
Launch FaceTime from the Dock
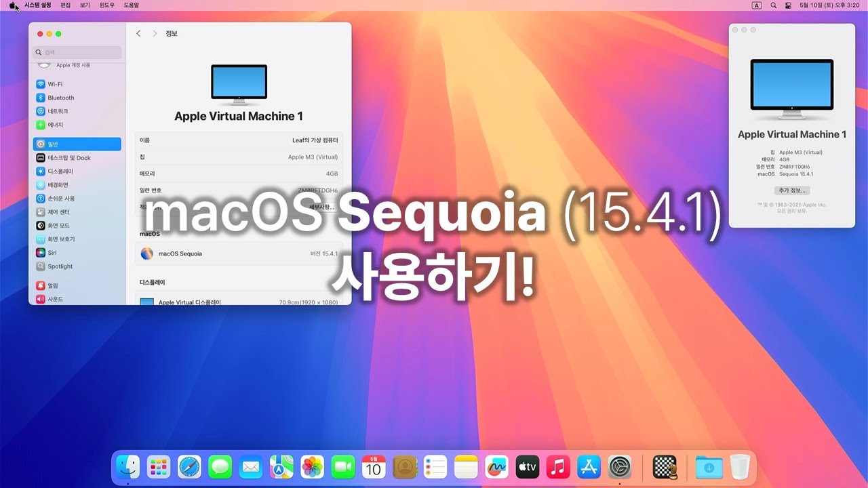click(343, 467)
